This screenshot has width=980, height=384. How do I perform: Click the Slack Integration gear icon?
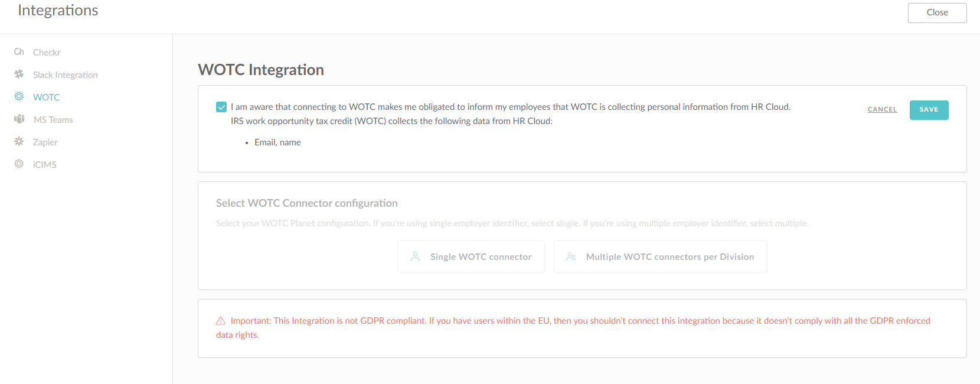click(19, 74)
